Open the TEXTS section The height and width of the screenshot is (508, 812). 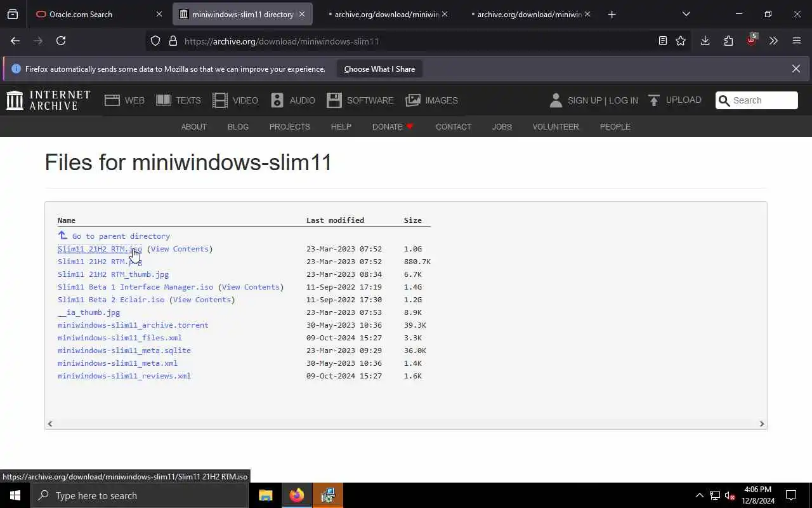pyautogui.click(x=178, y=100)
